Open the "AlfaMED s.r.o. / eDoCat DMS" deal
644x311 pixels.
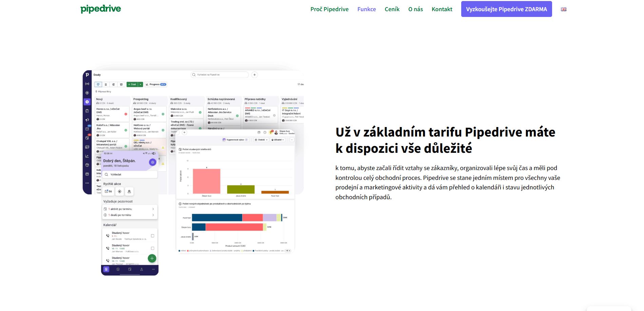[260, 115]
